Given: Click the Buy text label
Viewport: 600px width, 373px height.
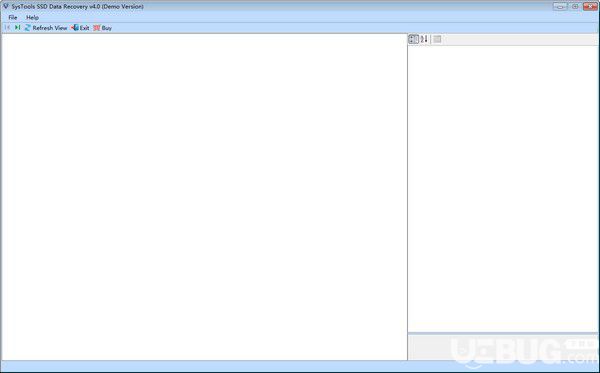Looking at the screenshot, I should [x=107, y=28].
